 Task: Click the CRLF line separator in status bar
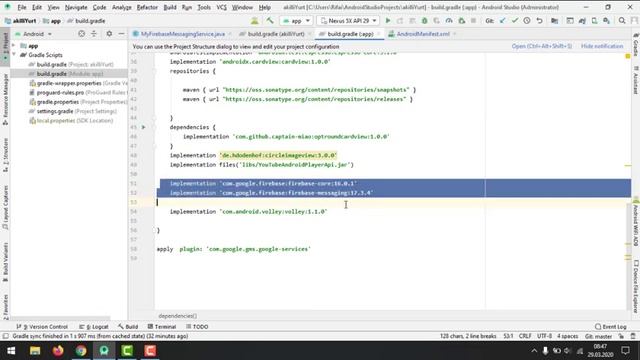(524, 336)
